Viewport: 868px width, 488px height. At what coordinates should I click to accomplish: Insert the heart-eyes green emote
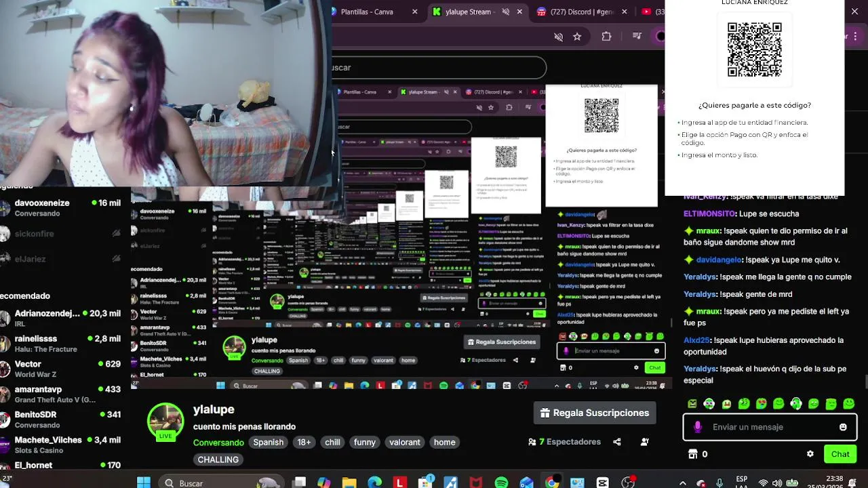coord(762,404)
